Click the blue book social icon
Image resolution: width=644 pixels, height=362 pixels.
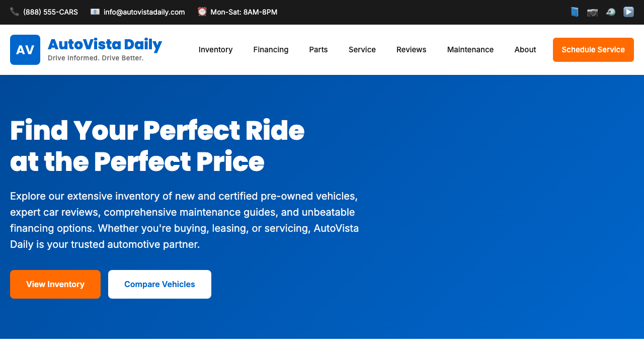[575, 12]
